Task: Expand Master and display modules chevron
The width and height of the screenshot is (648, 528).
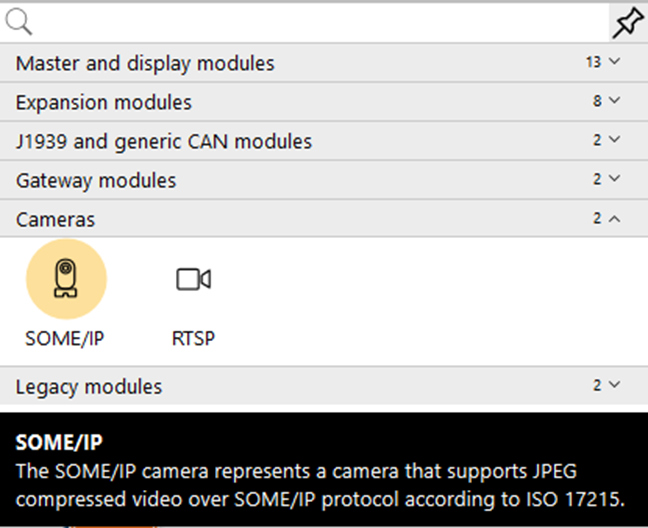Action: pos(615,62)
